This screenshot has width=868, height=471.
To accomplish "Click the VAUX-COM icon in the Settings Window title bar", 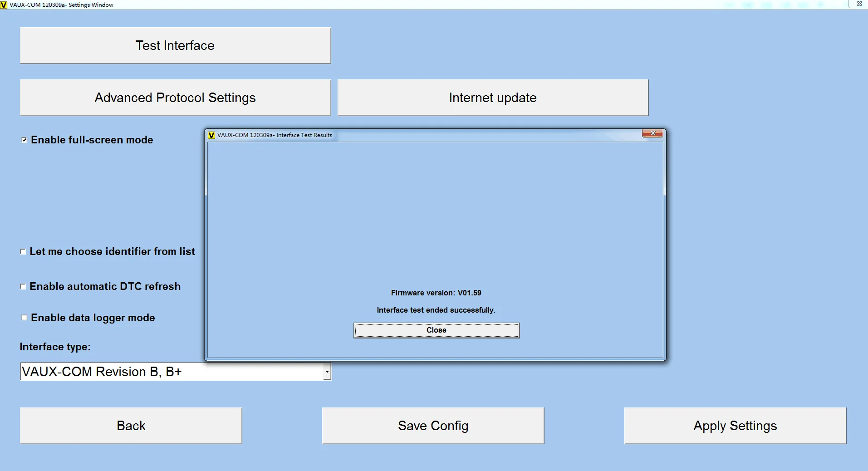I will click(4, 5).
